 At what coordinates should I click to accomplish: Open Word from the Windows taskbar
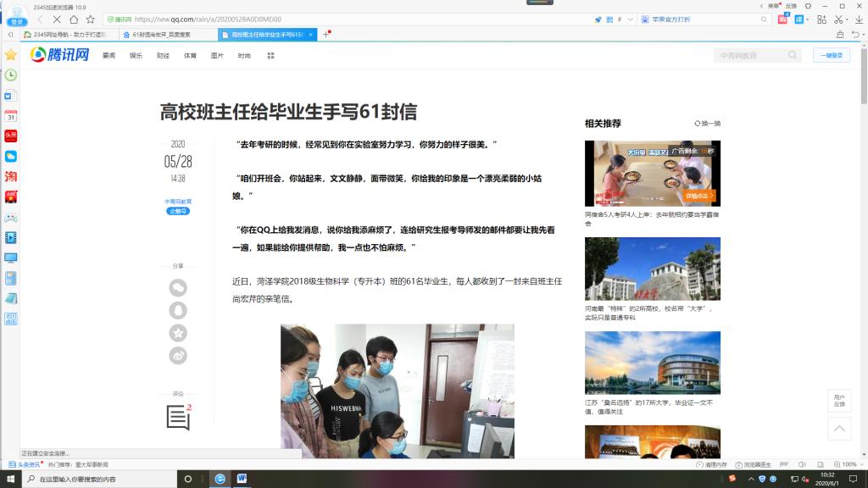click(242, 479)
